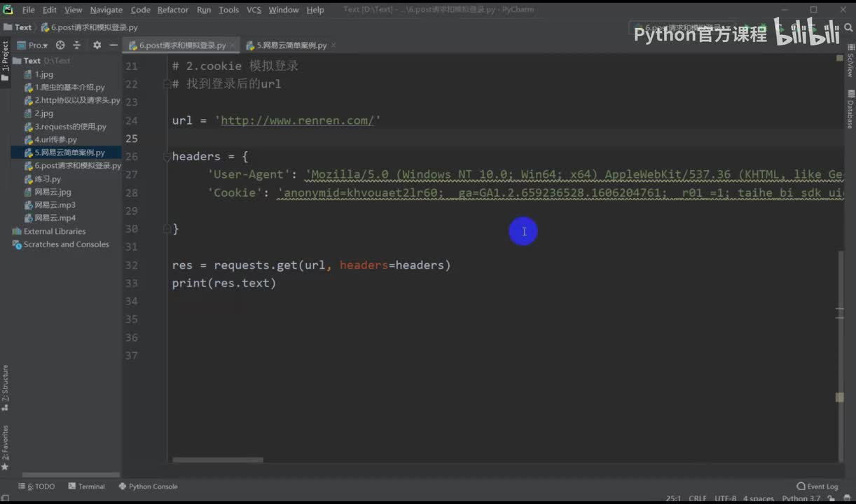The image size is (856, 504).
Task: Click the inspection status indicator atop scrollbar
Action: [x=839, y=59]
